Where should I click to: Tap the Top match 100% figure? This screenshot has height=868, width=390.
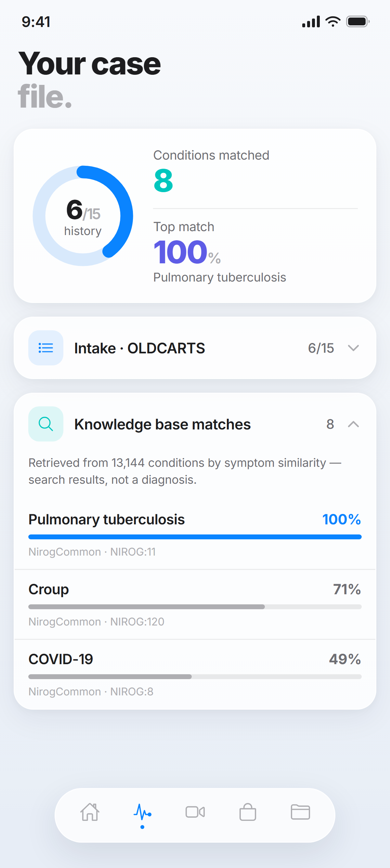(x=187, y=252)
